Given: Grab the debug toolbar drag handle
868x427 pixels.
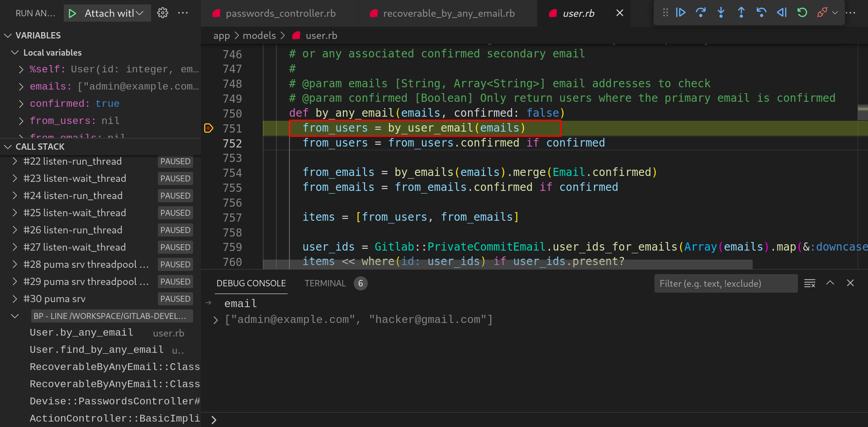Looking at the screenshot, I should coord(665,13).
